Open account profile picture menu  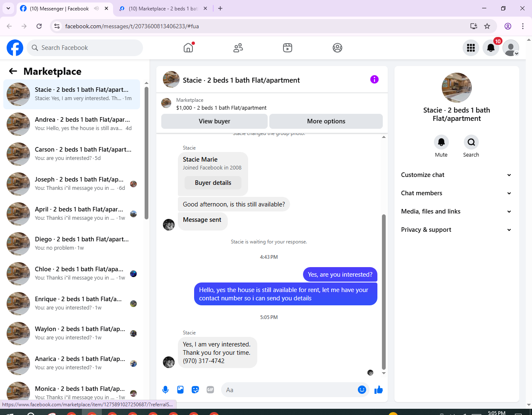click(511, 48)
